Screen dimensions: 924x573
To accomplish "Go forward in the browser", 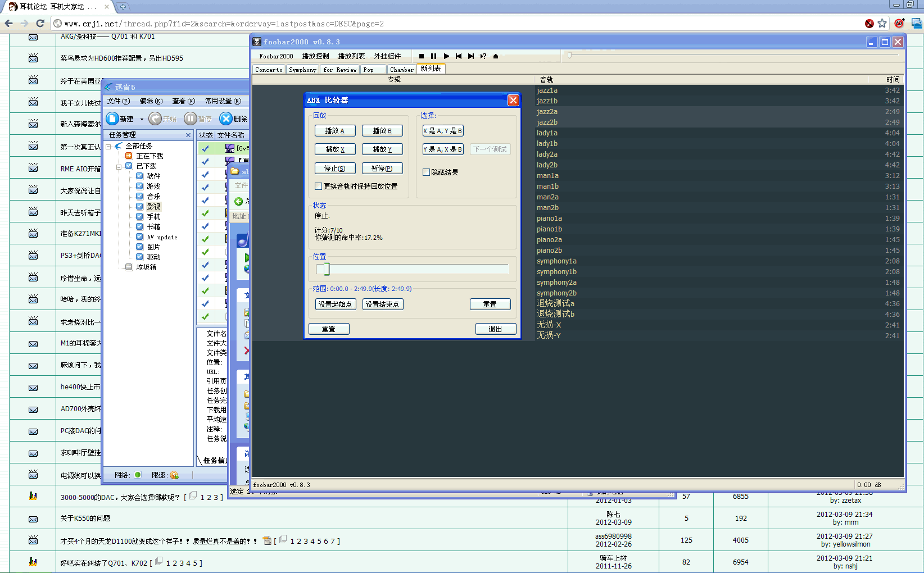I will [24, 23].
